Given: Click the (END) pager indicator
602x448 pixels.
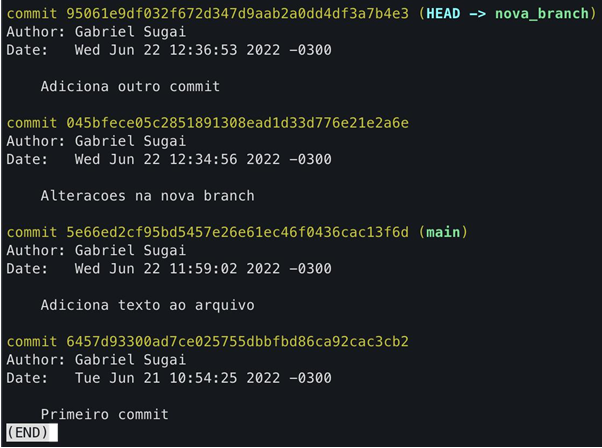Looking at the screenshot, I should [32, 433].
